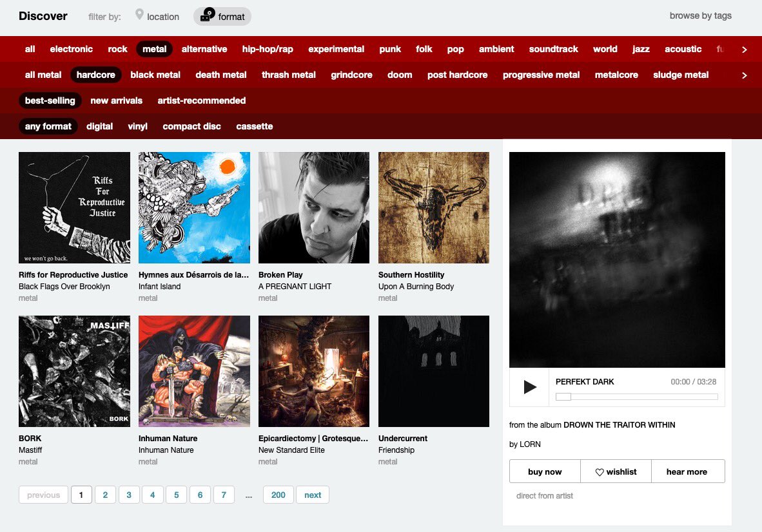Viewport: 762px width, 532px height.
Task: Select the metal genre pill
Action: click(155, 49)
